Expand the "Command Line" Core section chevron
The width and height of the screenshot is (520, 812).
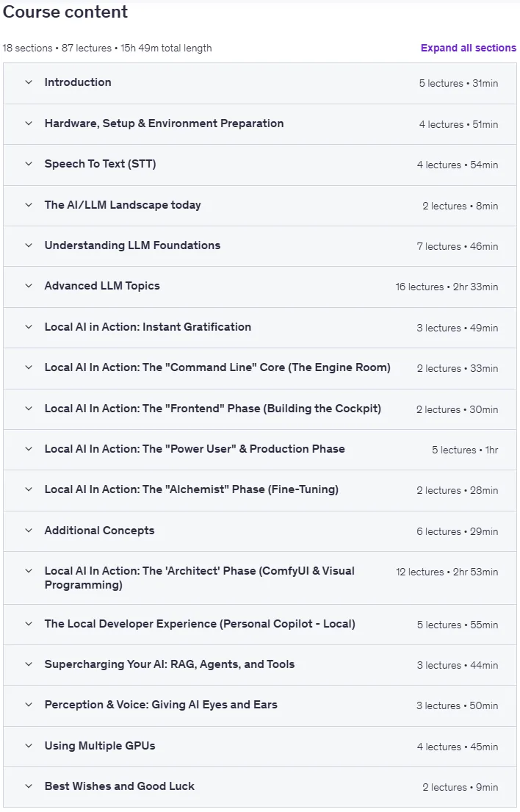pos(29,367)
